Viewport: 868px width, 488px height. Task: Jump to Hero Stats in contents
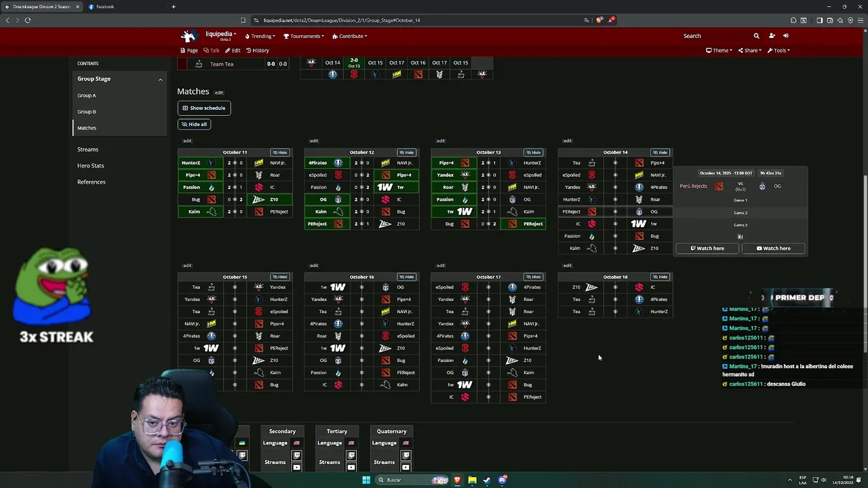[x=91, y=165]
